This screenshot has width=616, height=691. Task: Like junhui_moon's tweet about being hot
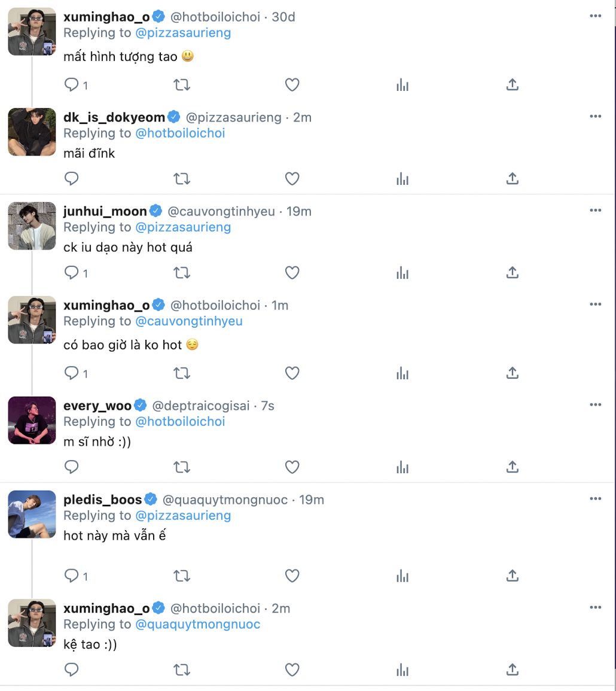point(292,272)
